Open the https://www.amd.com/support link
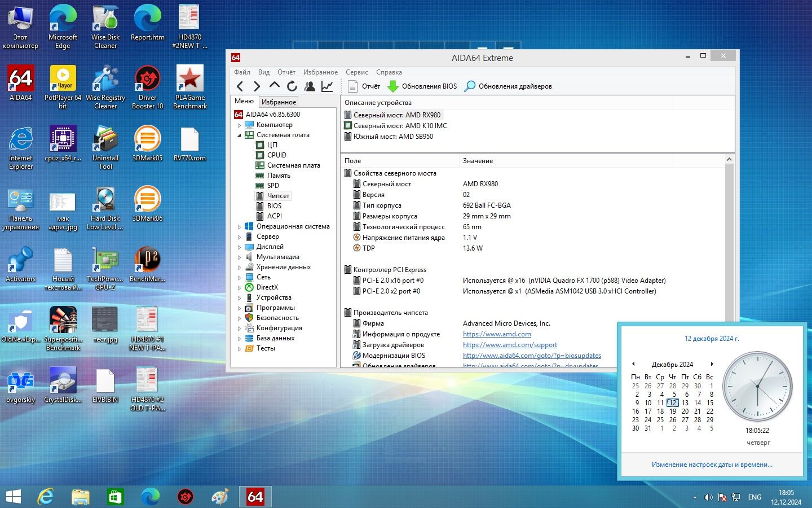This screenshot has width=812, height=508. point(510,345)
